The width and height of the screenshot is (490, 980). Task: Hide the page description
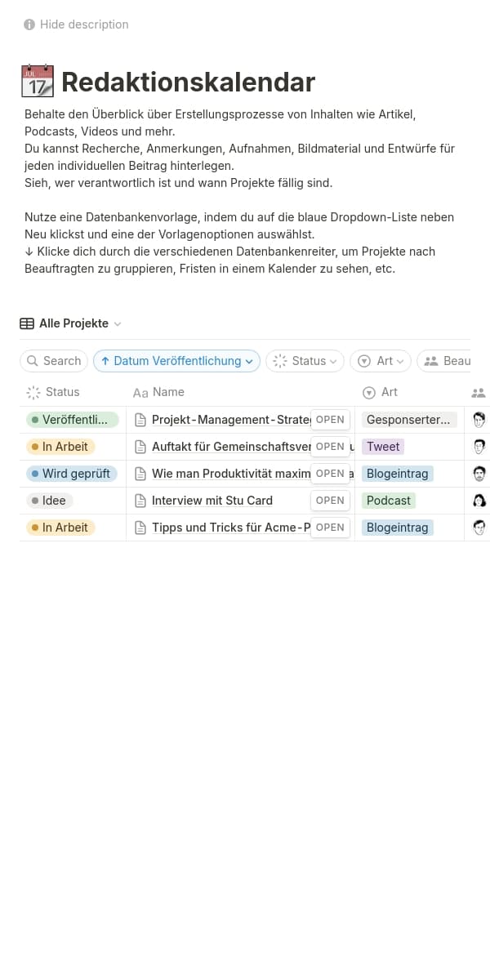[x=83, y=24]
